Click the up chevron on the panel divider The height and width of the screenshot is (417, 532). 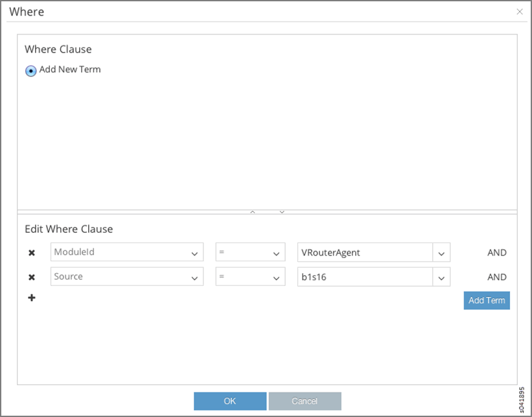253,212
